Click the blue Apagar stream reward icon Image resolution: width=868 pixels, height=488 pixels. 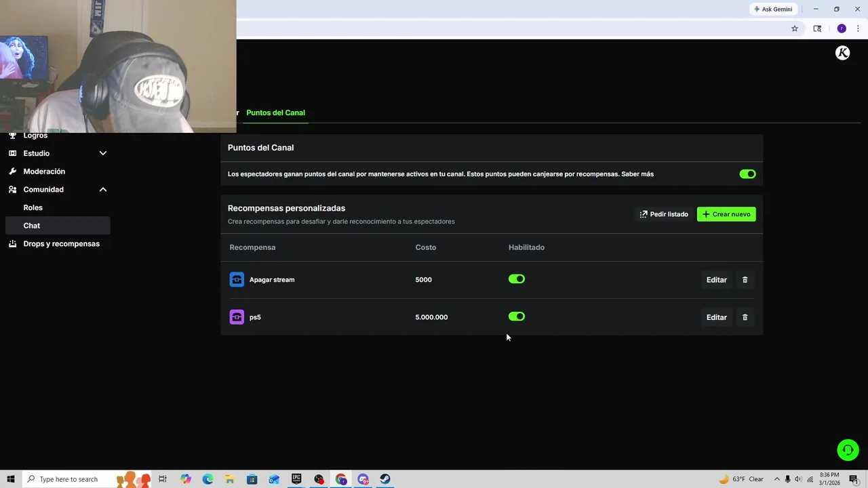click(x=237, y=279)
